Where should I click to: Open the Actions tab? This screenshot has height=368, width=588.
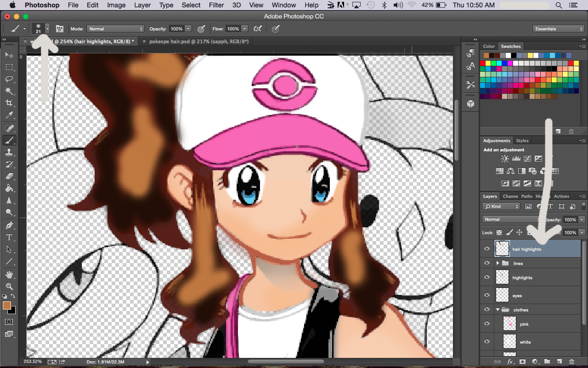click(x=561, y=196)
